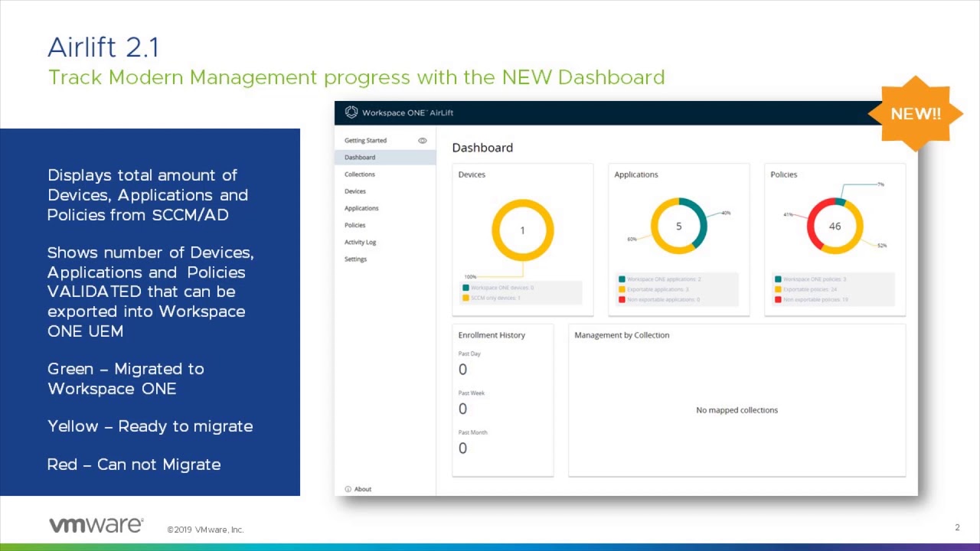Click the Past Week enrollment count
The image size is (980, 551).
[462, 409]
